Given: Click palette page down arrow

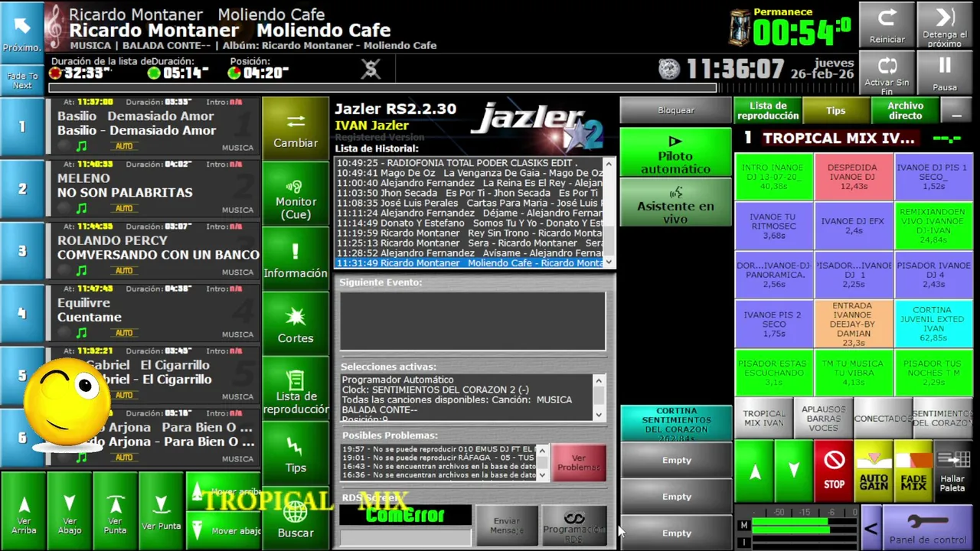Looking at the screenshot, I should pos(794,471).
